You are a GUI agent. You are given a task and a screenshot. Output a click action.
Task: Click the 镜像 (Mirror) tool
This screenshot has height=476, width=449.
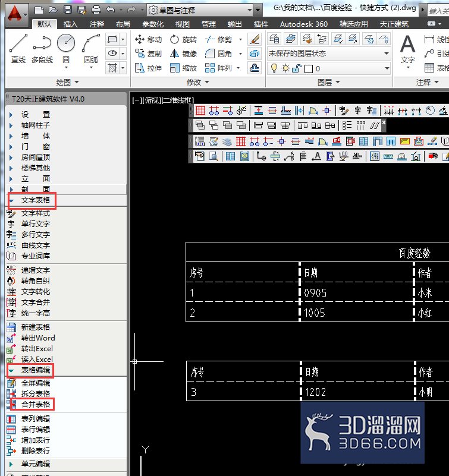(184, 53)
